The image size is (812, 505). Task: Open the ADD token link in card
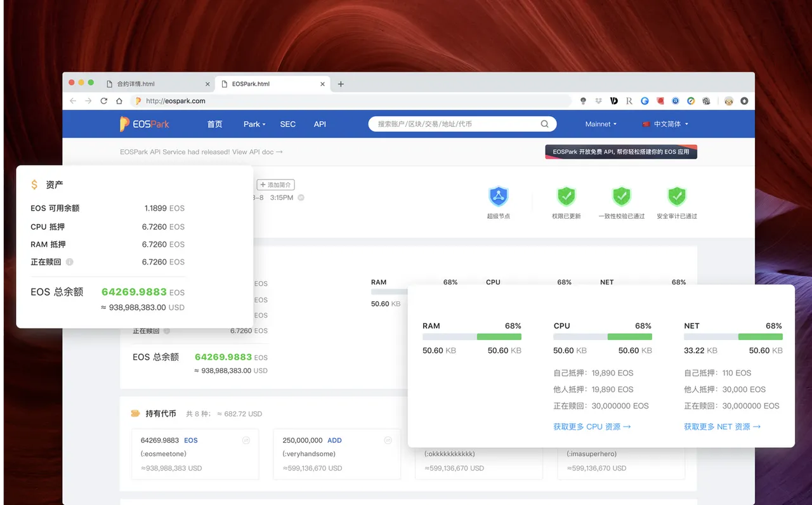(334, 440)
